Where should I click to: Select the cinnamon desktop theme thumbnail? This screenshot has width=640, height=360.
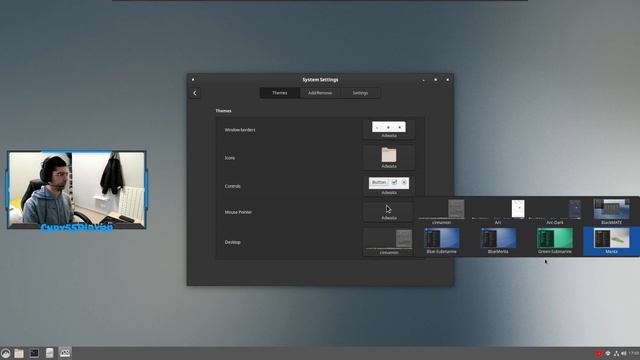441,212
